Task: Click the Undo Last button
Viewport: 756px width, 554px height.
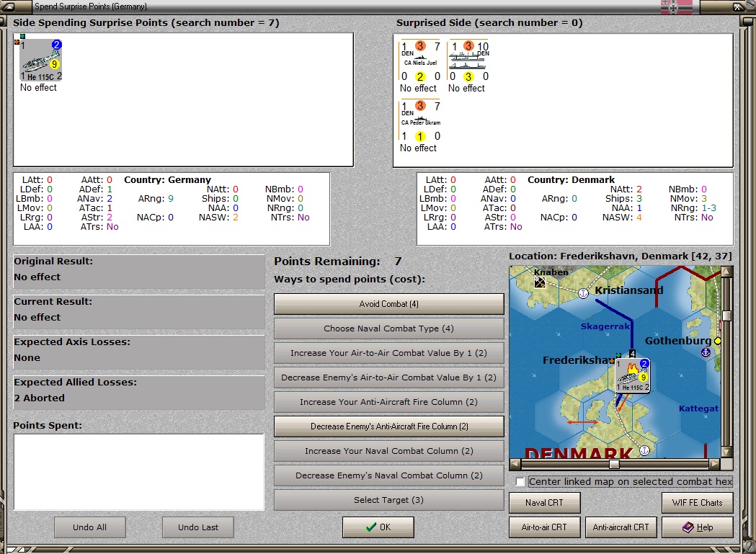Action: pyautogui.click(x=197, y=527)
